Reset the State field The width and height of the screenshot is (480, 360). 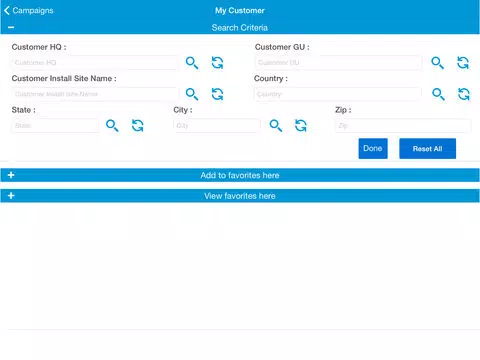[138, 125]
